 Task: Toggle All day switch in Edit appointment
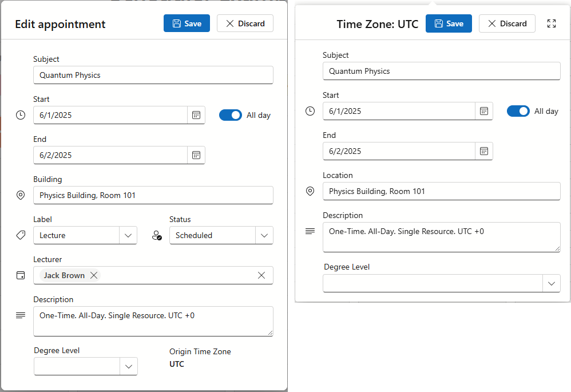[x=231, y=115]
